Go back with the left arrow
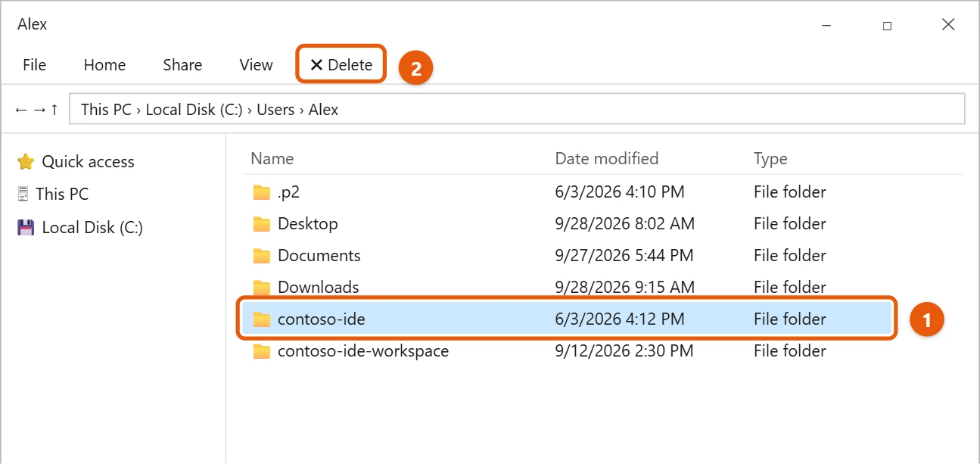This screenshot has height=464, width=980. [x=20, y=110]
